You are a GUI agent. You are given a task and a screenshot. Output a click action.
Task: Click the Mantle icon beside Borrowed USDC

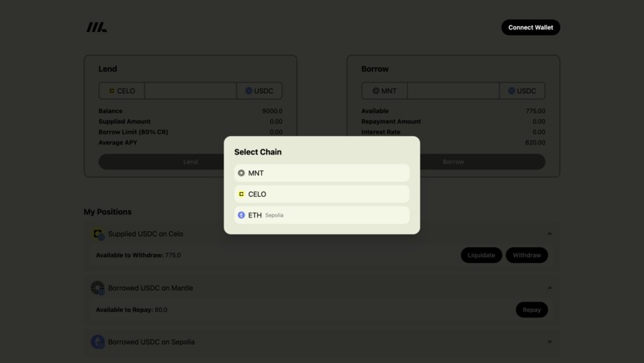click(97, 288)
